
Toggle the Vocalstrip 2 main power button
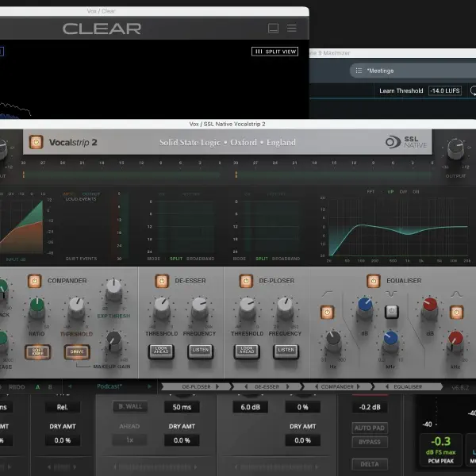(36, 143)
